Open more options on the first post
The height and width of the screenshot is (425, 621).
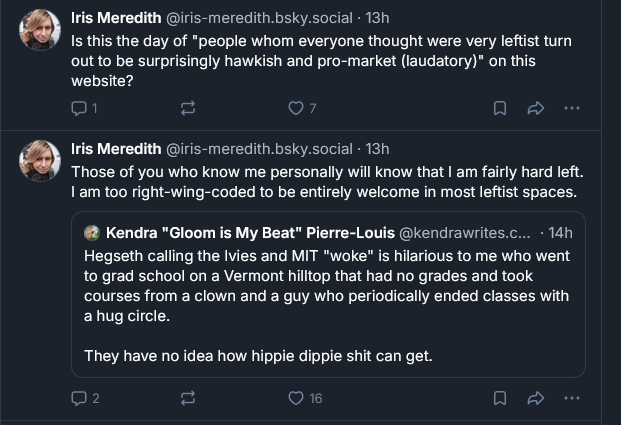coord(572,108)
